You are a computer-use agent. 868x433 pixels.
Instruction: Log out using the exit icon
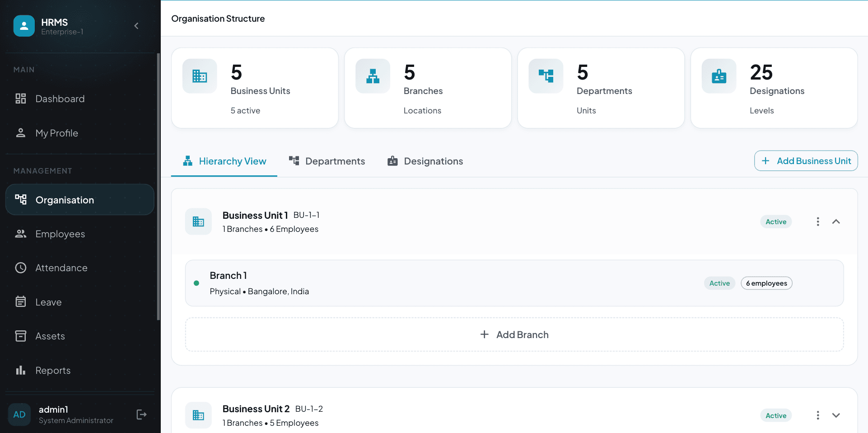point(141,414)
